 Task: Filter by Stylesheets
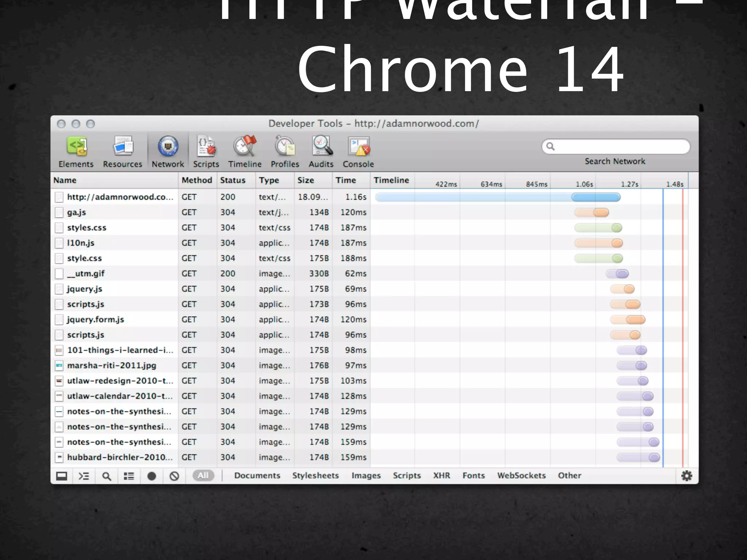pos(316,475)
